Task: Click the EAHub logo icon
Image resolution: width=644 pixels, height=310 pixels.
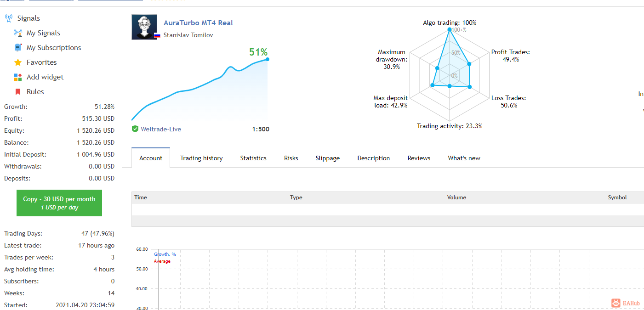Action: [616, 303]
